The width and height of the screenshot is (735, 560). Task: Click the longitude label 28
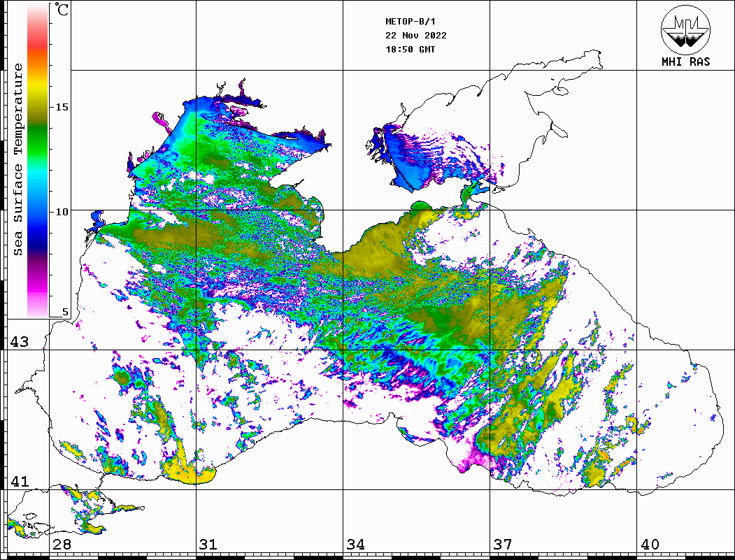click(62, 545)
